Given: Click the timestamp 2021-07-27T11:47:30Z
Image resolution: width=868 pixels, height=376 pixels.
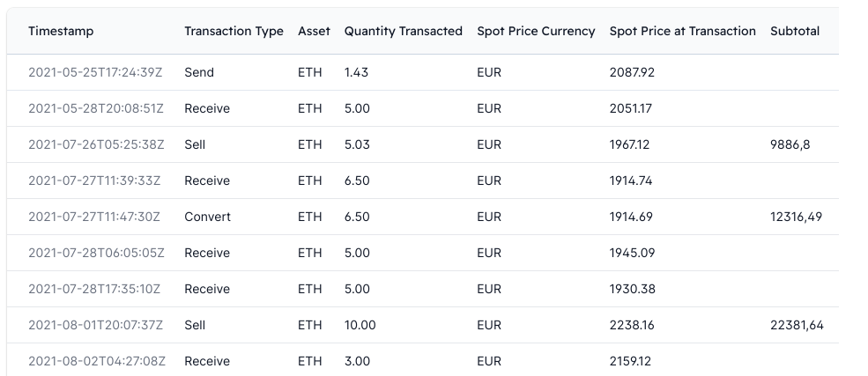Looking at the screenshot, I should pos(95,217).
